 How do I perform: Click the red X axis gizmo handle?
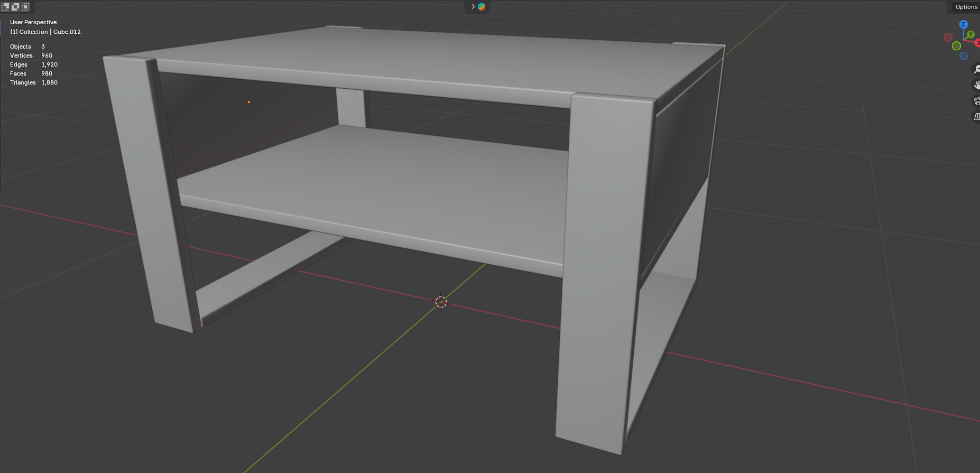coord(977,43)
